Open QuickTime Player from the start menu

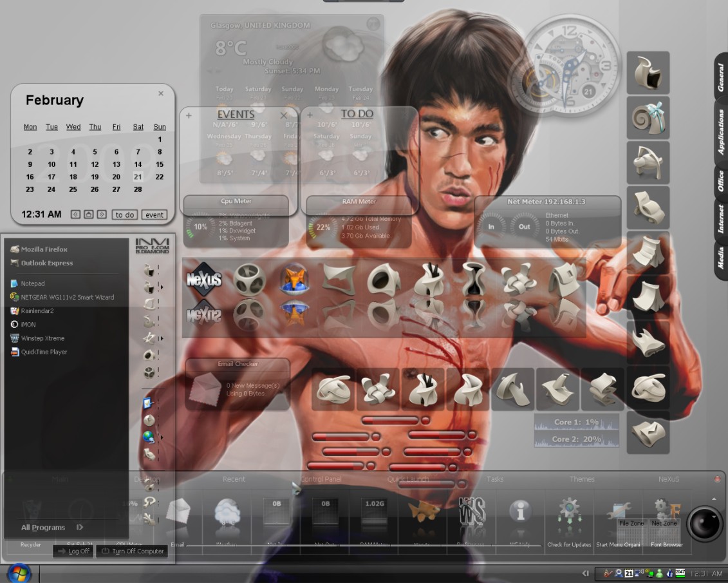click(39, 352)
